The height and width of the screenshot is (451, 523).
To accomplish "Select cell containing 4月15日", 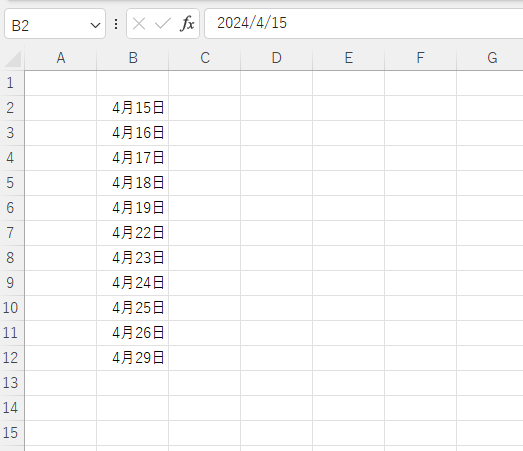I will [x=133, y=108].
